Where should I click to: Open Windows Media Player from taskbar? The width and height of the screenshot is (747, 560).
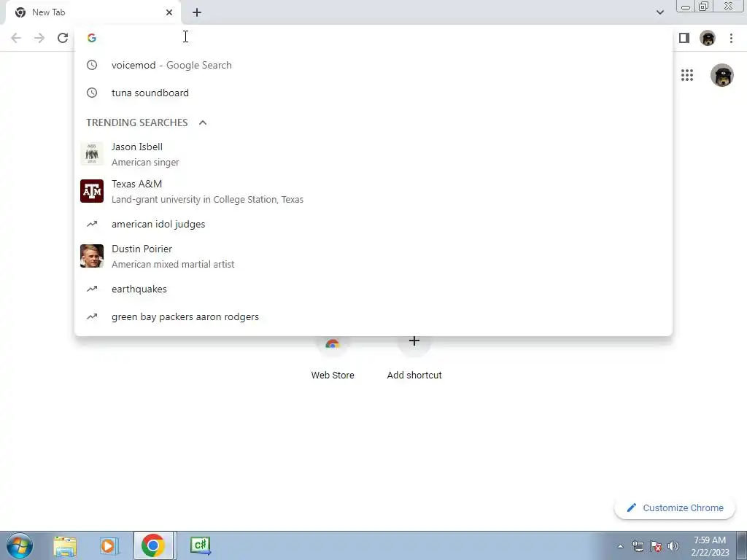(108, 545)
